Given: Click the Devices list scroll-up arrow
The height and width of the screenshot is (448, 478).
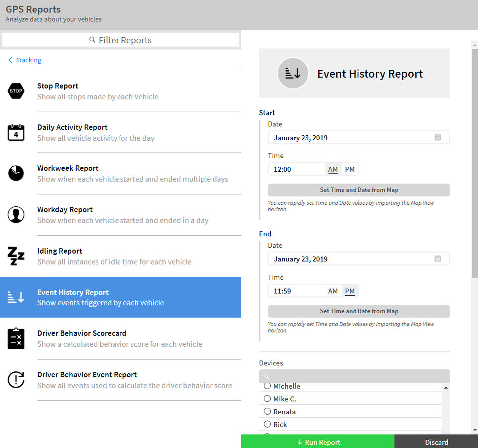Looking at the screenshot, I should coord(446,388).
